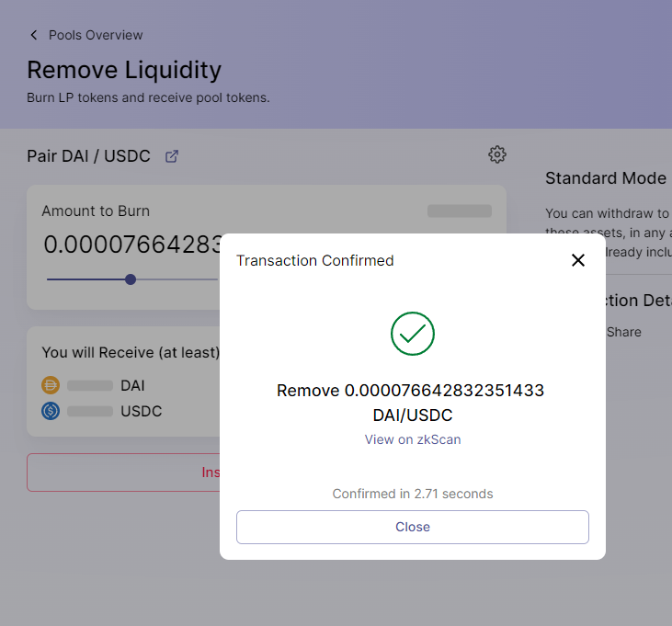Open settings via the gear icon

tap(497, 154)
